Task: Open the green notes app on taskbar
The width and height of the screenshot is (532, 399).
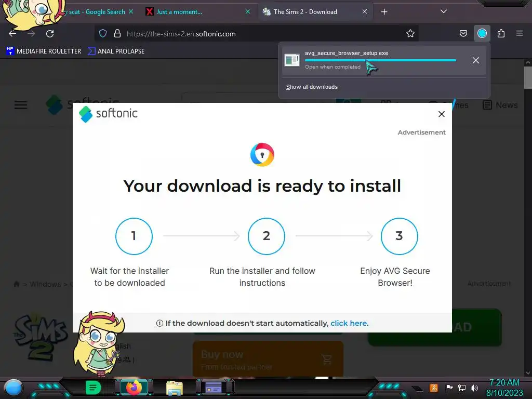Action: tap(93, 388)
